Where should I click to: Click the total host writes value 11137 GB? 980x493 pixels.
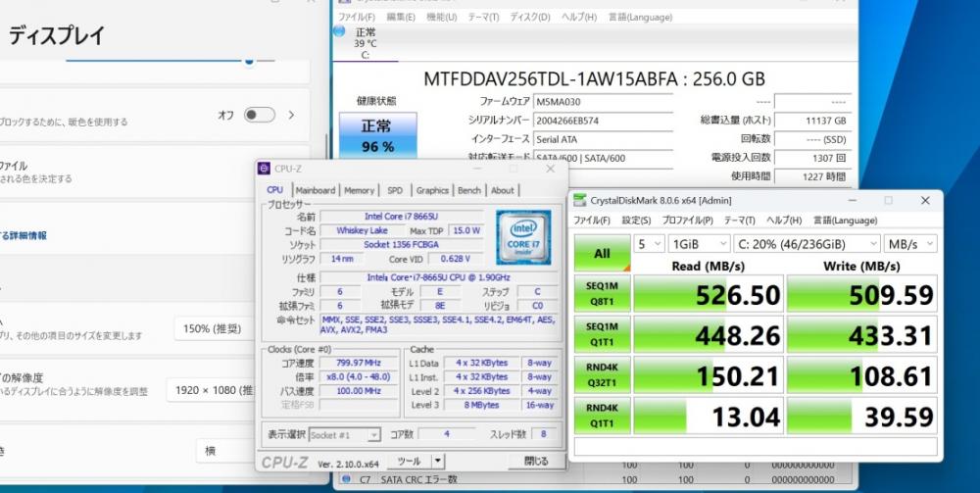pyautogui.click(x=812, y=121)
